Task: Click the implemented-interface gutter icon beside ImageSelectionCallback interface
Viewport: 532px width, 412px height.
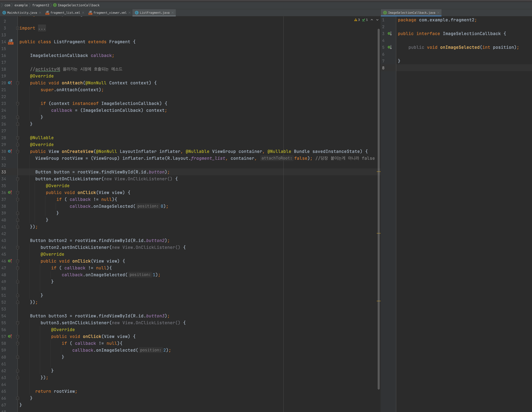Action: 390,34
